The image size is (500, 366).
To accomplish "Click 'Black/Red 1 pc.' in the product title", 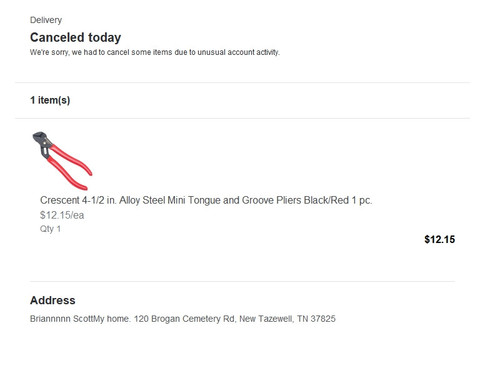I will [338, 200].
